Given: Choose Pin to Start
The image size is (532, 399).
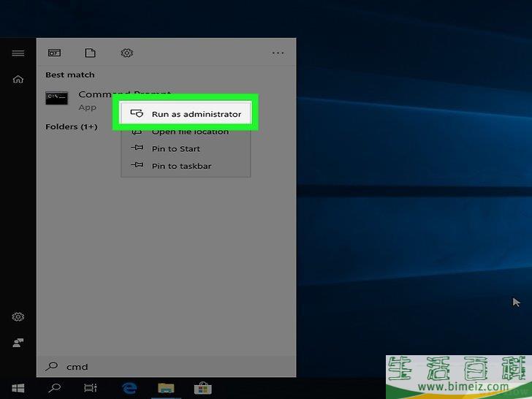Looking at the screenshot, I should 175,148.
